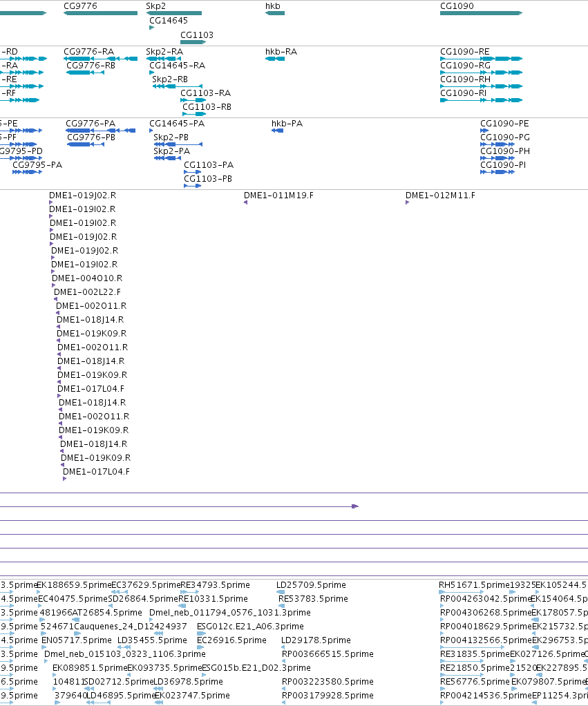Select EST Dmel_neb_011794_0576_1031.3prime label
The height and width of the screenshot is (706, 588).
[230, 612]
